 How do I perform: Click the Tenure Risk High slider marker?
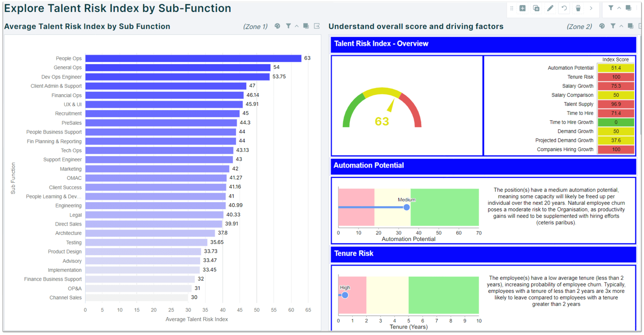(x=345, y=295)
